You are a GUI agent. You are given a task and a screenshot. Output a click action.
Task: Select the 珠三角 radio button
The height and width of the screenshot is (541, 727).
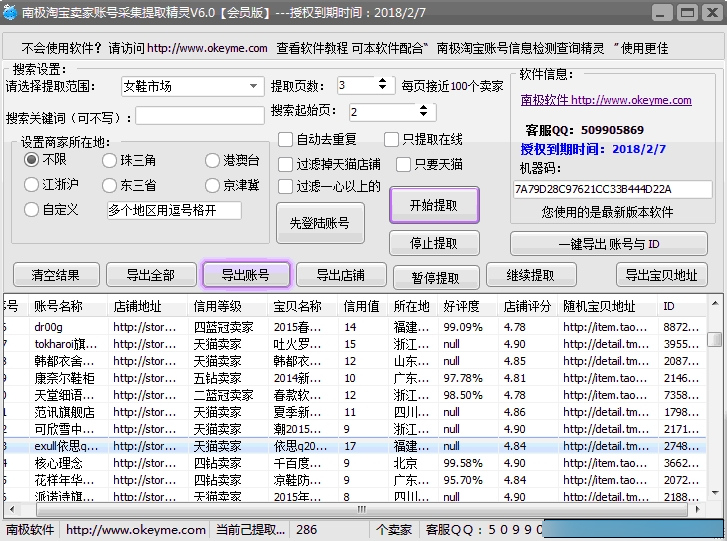tap(110, 161)
